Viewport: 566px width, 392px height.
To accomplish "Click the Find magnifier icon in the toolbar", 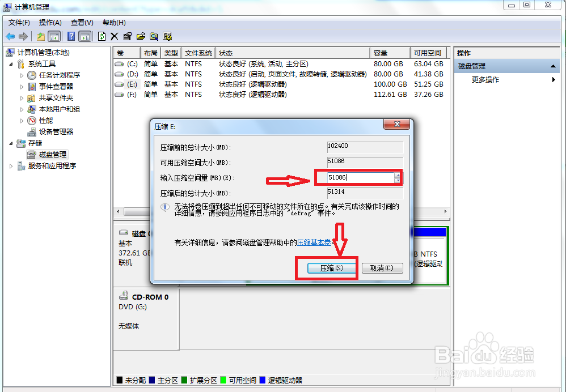I will click(154, 36).
